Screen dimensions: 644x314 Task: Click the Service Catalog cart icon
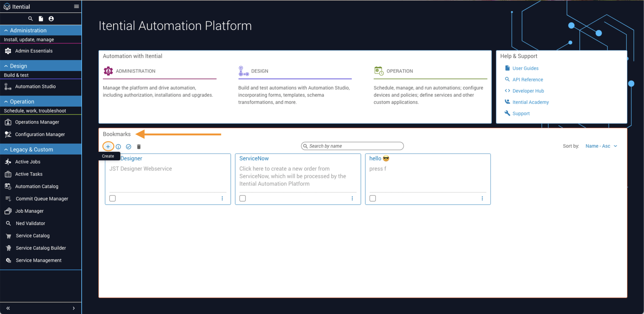8,236
